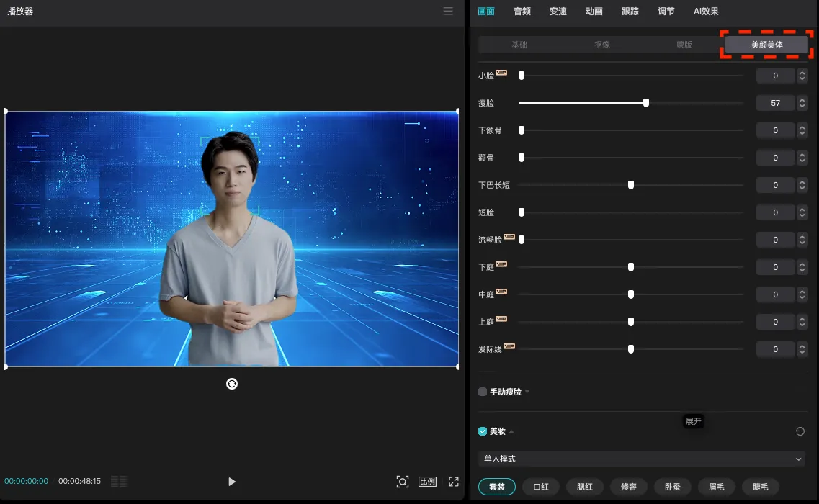The image size is (819, 504).
Task: Click the 瘦脸 value stepper arrows
Action: 802,103
